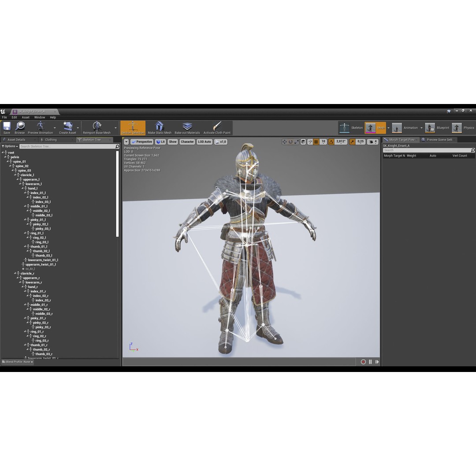476x476 pixels.
Task: Click the LOD Auto button
Action: pos(205,142)
